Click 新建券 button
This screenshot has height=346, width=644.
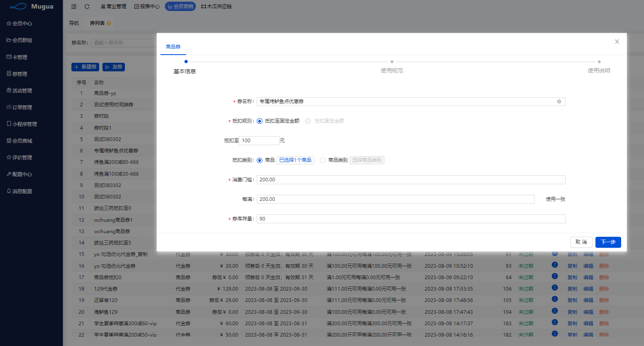coord(85,67)
